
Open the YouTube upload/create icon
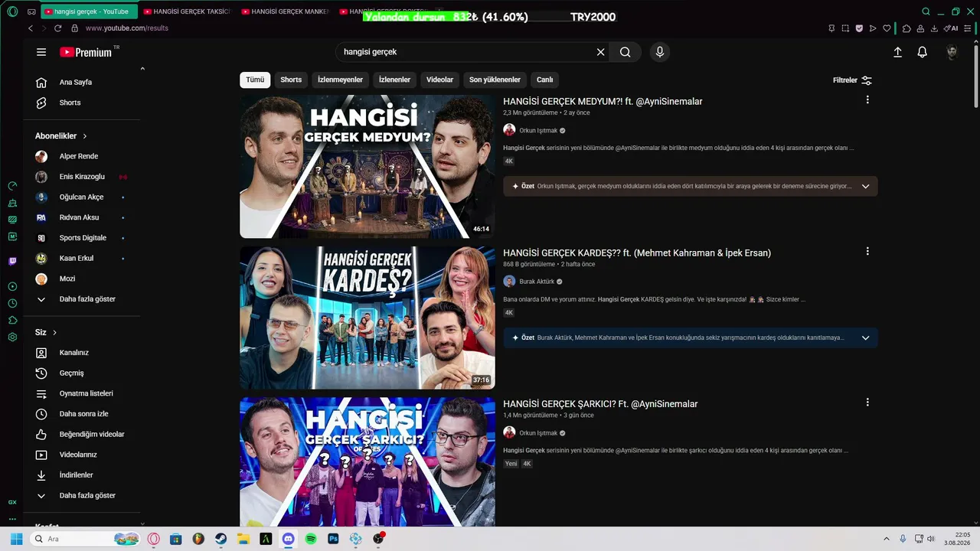click(x=897, y=52)
